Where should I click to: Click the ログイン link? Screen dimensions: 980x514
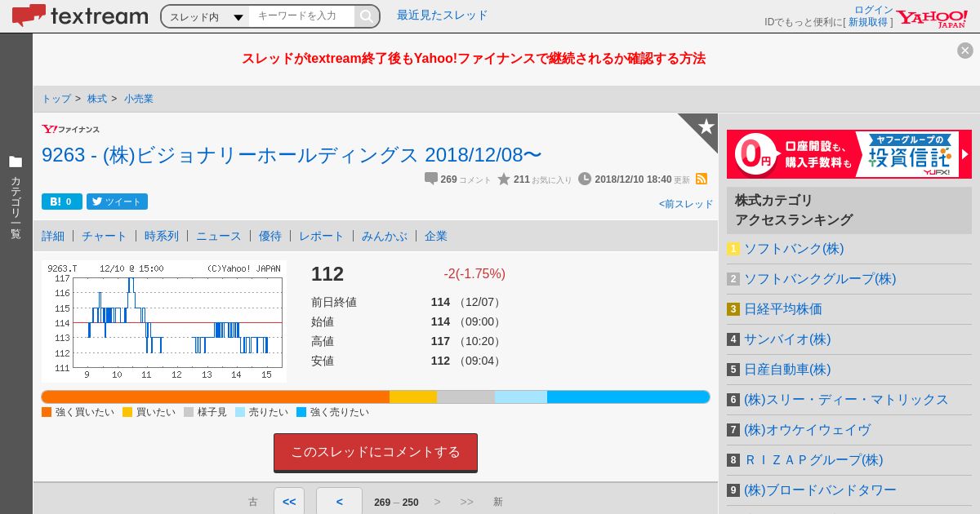pyautogui.click(x=874, y=10)
